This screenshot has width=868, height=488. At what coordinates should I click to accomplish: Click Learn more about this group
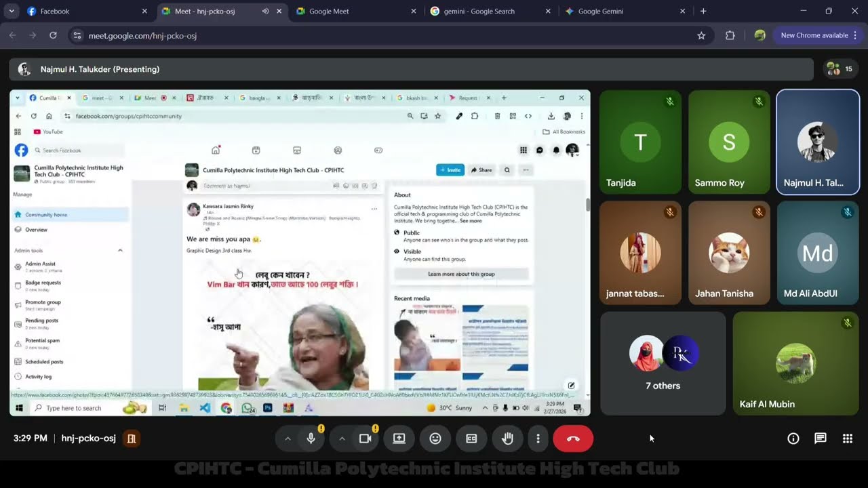coord(461,274)
